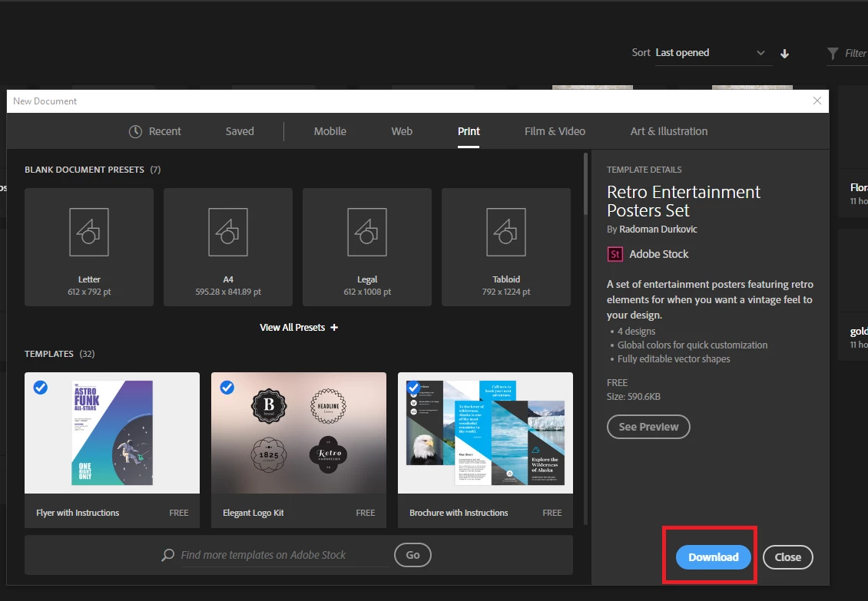This screenshot has width=868, height=601.
Task: Pick the Legal preset icon
Action: tap(367, 232)
